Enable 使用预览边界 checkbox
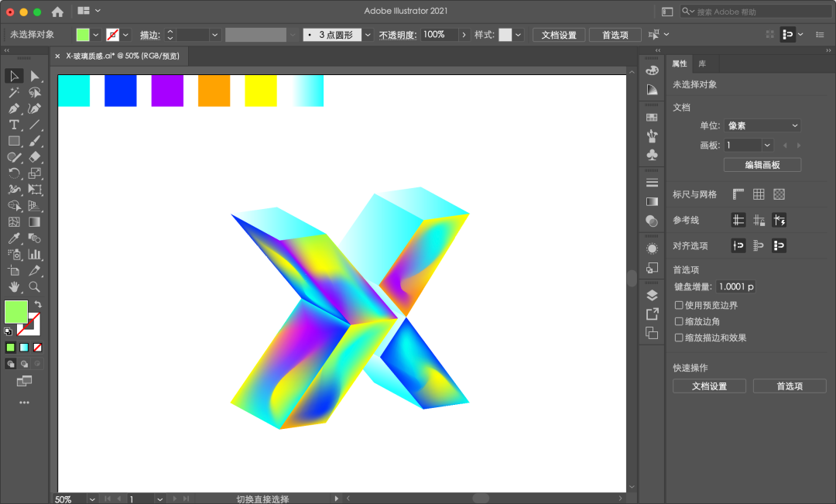 (679, 305)
